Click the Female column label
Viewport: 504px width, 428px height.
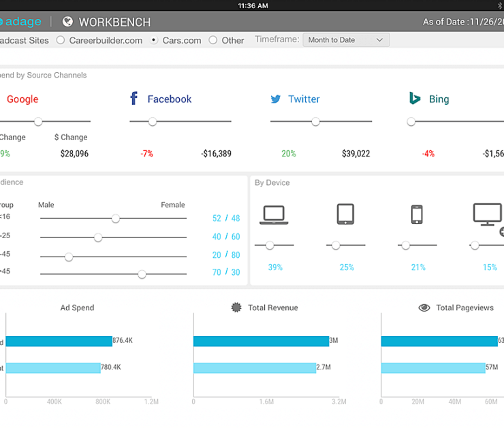173,205
